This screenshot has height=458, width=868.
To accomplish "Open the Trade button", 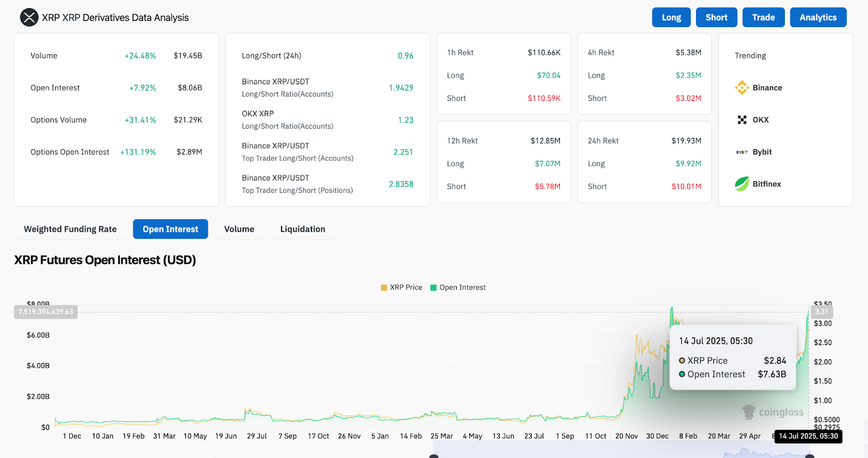I will (763, 17).
